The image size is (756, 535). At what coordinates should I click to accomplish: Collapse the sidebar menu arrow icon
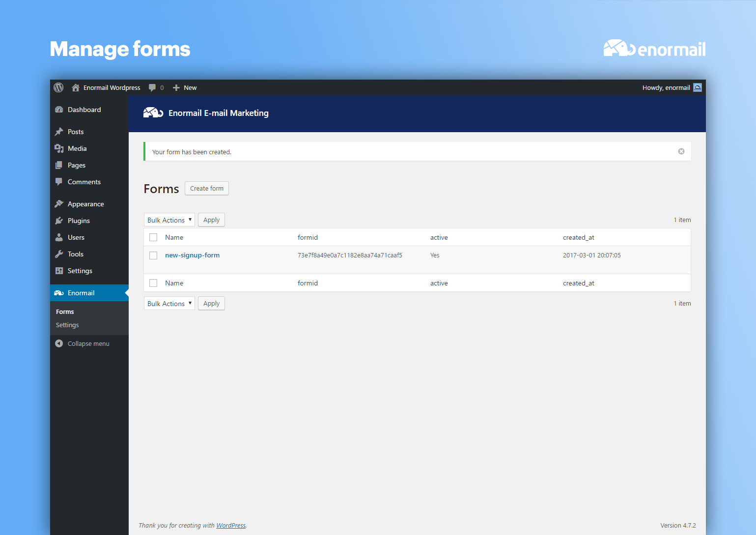tap(59, 343)
